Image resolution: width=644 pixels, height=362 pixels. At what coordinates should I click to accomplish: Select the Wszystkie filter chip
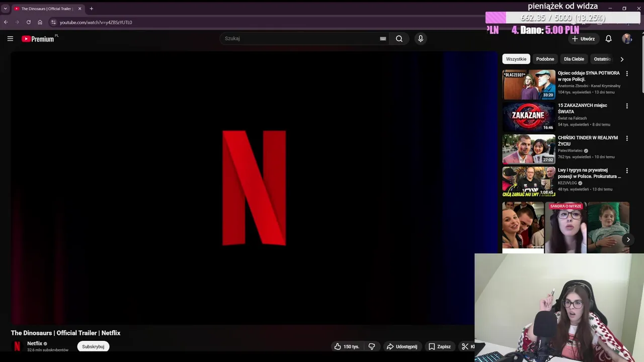[516, 59]
